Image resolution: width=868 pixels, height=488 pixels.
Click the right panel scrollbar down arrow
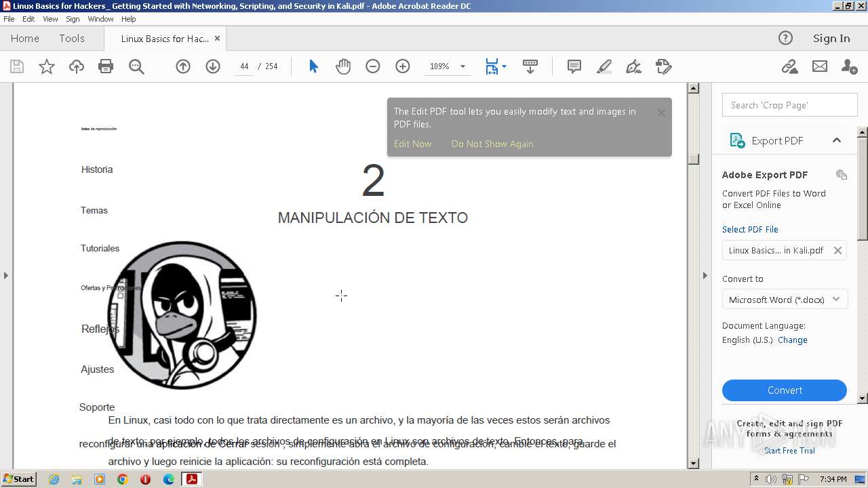tap(863, 399)
